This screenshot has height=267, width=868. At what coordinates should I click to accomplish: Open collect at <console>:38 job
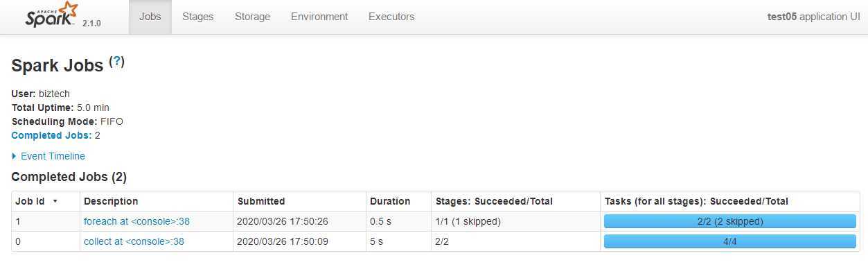pyautogui.click(x=134, y=241)
